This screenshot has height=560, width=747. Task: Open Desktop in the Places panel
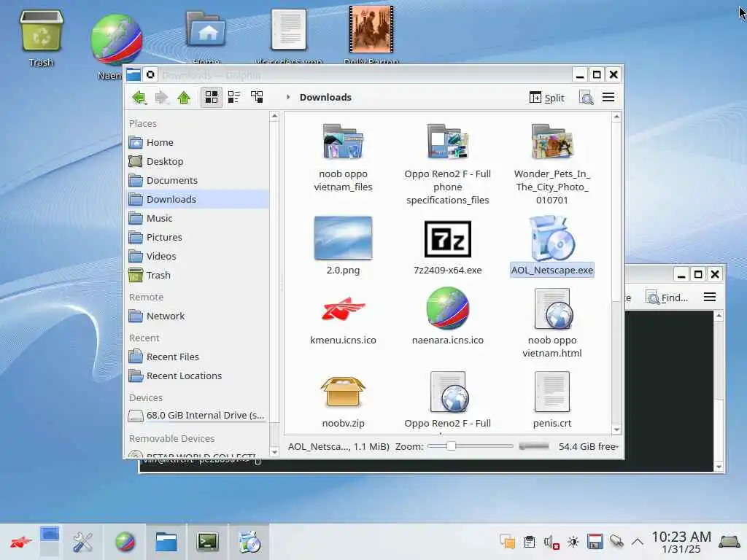tap(198, 161)
